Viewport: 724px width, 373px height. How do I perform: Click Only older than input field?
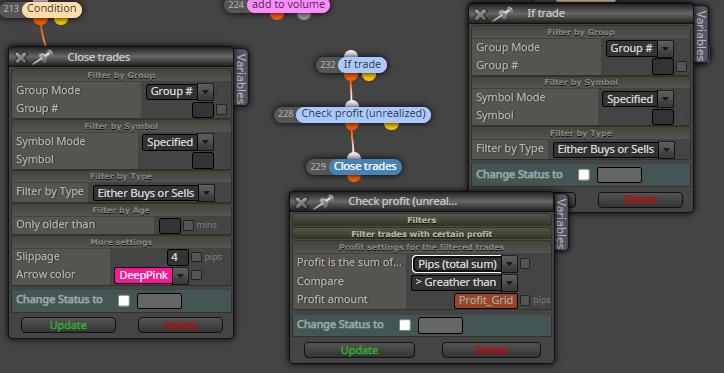170,226
